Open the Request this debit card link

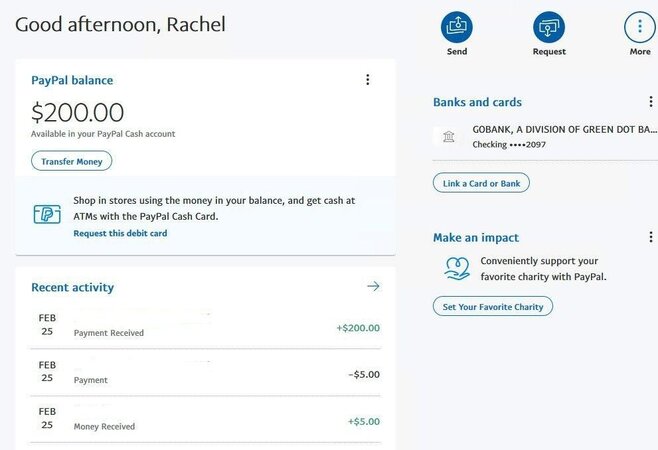[120, 233]
